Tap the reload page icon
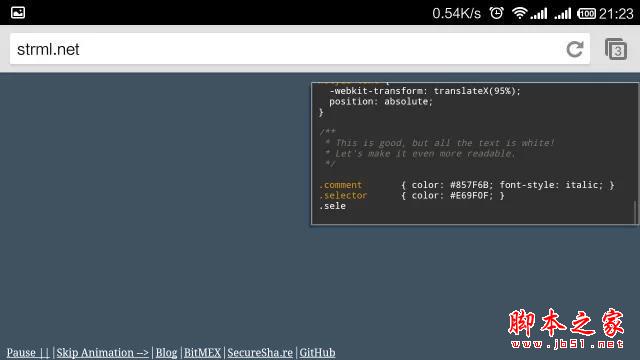Screen dimensions: 640x360 click(575, 49)
